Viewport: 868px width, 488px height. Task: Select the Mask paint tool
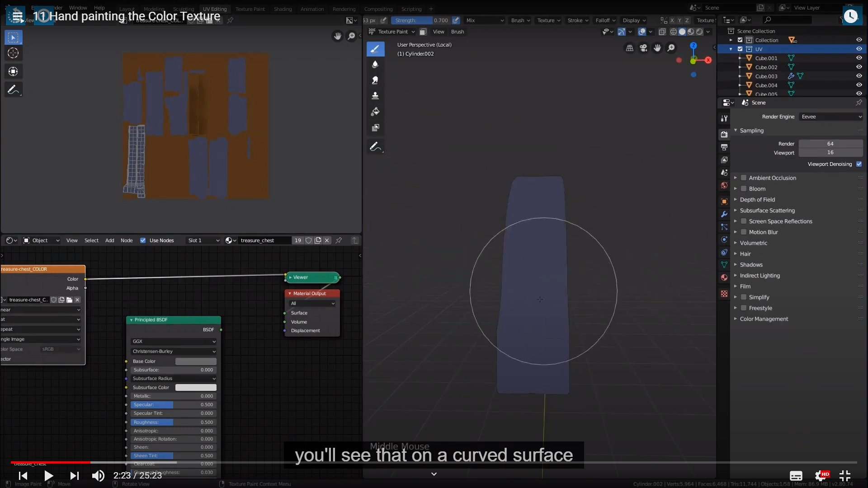[375, 128]
